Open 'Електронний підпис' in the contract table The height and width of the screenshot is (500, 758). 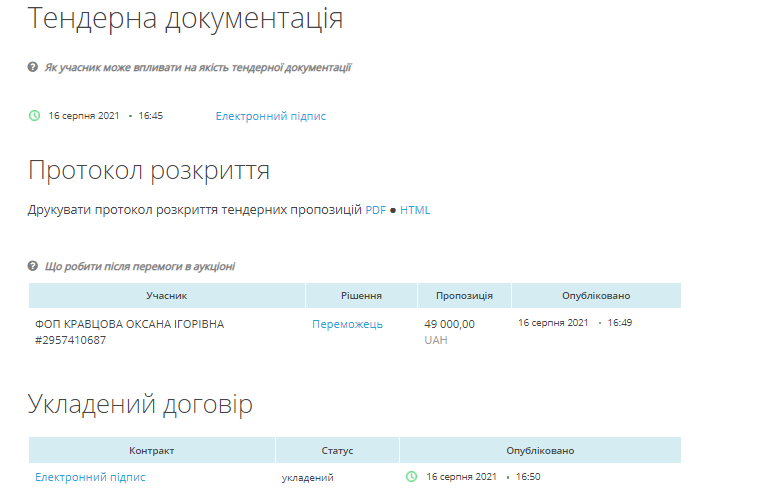point(90,477)
